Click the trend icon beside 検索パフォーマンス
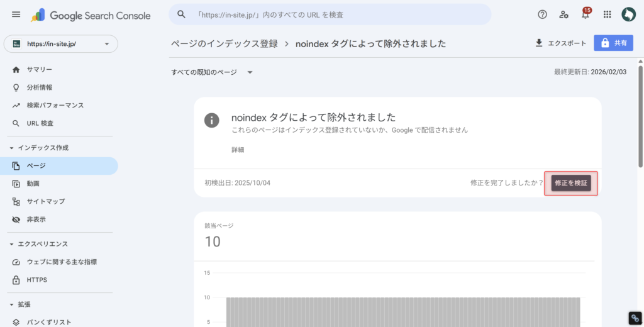Image resolution: width=644 pixels, height=327 pixels. coord(16,106)
